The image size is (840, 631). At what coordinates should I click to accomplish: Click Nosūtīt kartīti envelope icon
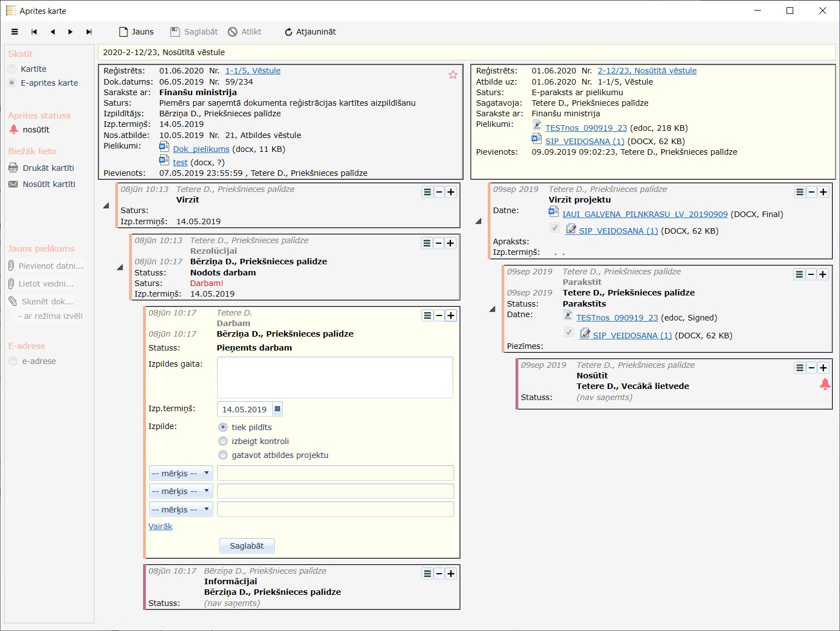(x=13, y=184)
